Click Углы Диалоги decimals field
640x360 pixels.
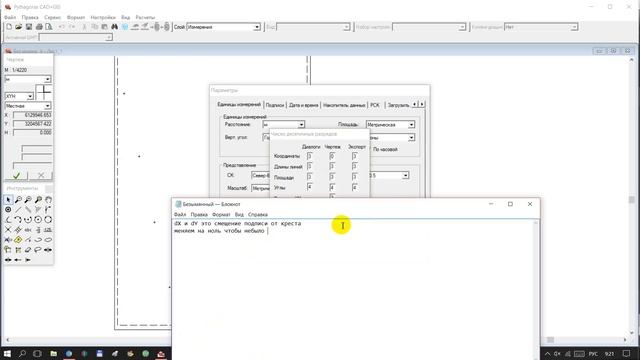coord(309,187)
